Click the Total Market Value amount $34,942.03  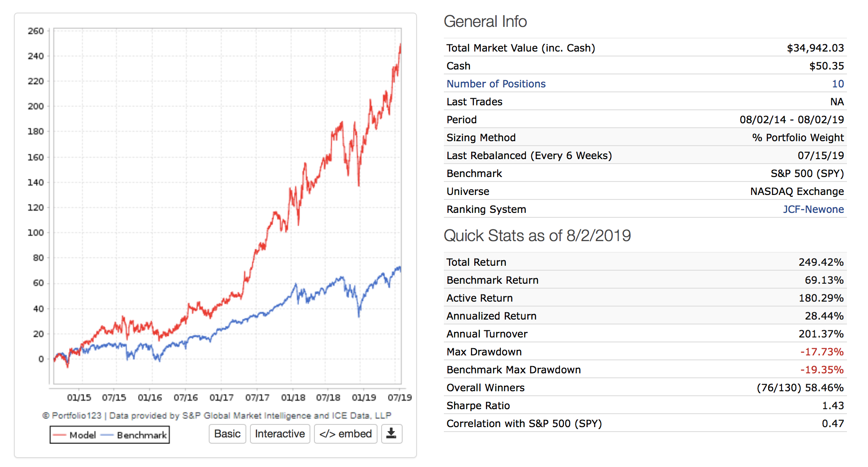815,48
